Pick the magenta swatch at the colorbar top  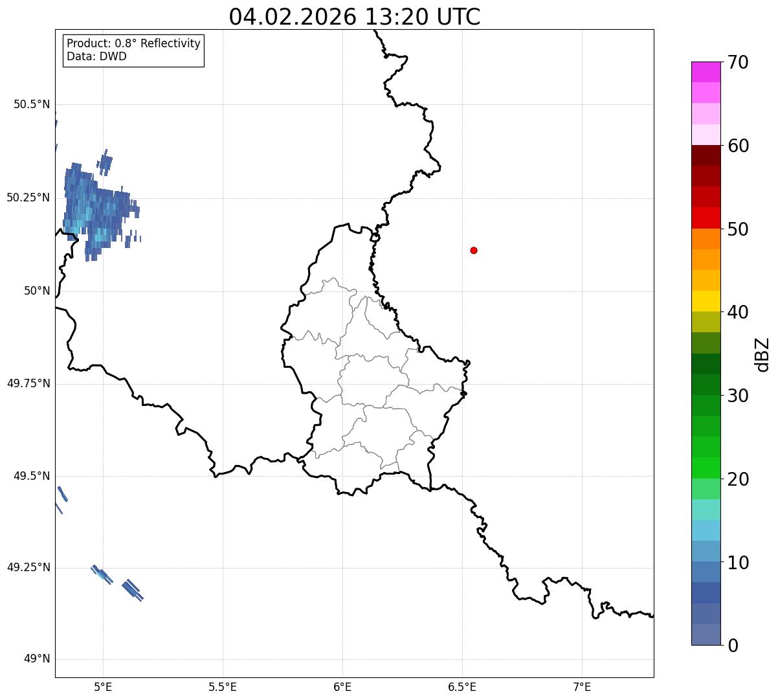(x=706, y=72)
